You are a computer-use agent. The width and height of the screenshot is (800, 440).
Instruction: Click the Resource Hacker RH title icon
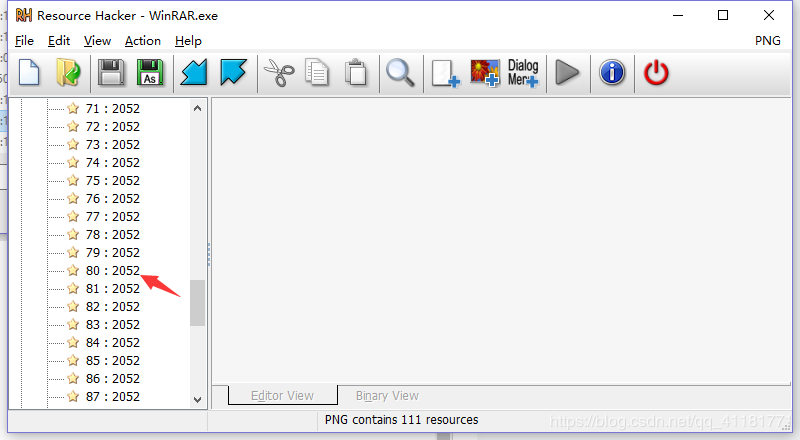pyautogui.click(x=23, y=15)
